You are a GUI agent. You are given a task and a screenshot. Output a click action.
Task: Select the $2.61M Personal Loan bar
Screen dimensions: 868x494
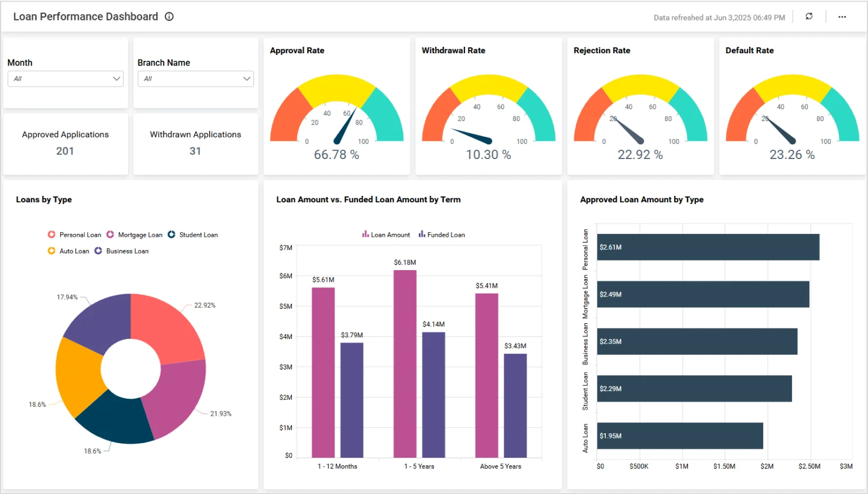tap(708, 247)
